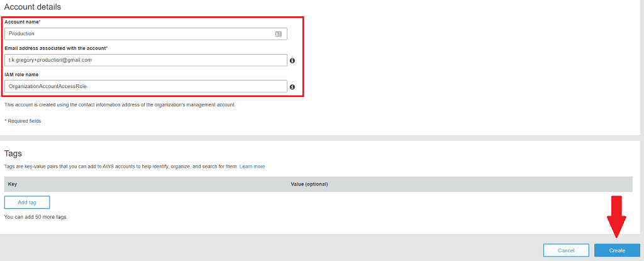Select the IAM role name text box
This screenshot has height=261, width=644.
point(145,87)
